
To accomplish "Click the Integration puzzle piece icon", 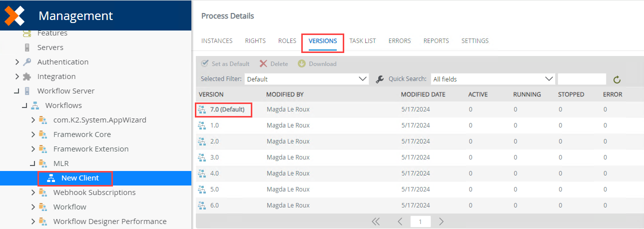I will [x=27, y=76].
